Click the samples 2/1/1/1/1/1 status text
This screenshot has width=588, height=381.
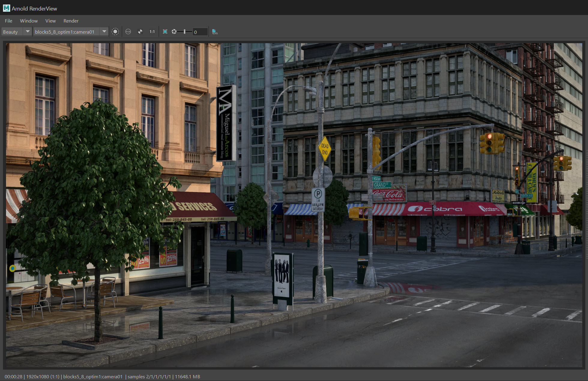[x=149, y=376]
